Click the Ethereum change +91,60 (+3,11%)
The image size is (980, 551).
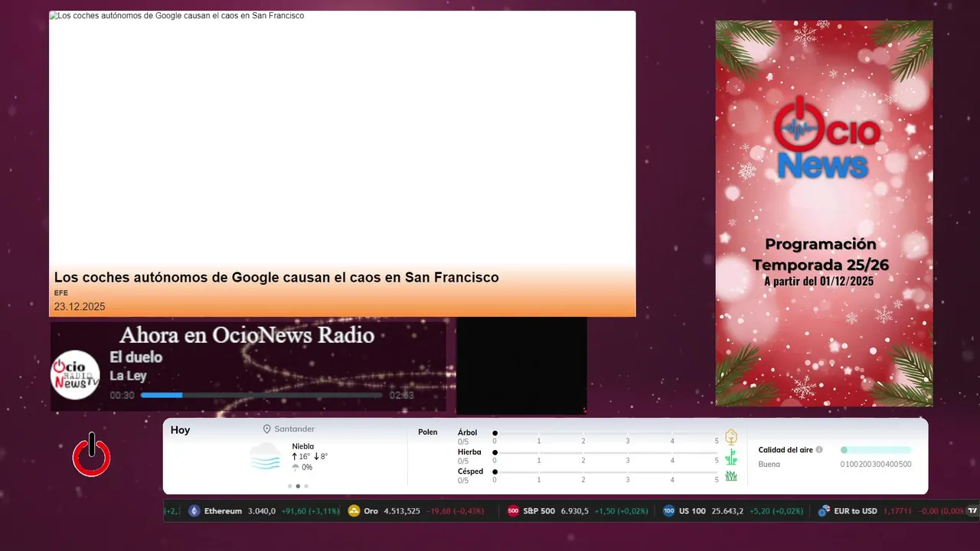[x=310, y=511]
